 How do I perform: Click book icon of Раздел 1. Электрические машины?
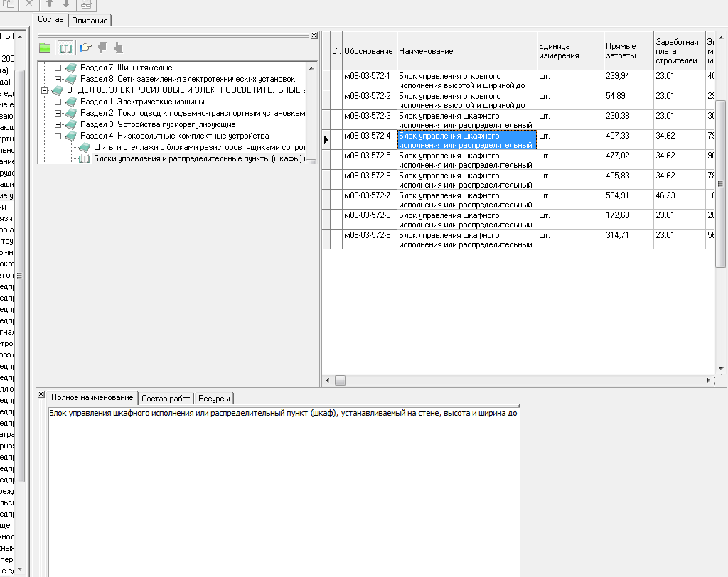coord(70,102)
